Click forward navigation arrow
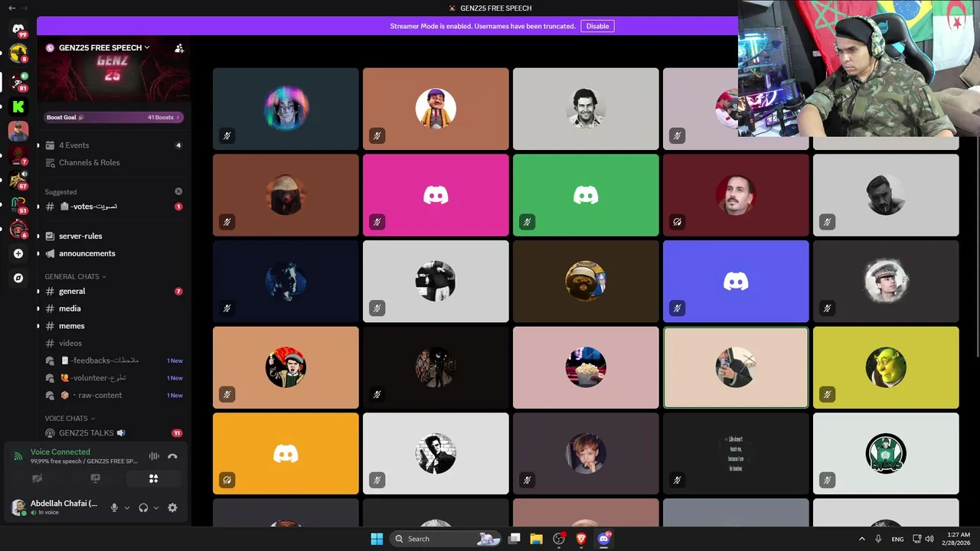The height and width of the screenshot is (551, 980). pyautogui.click(x=24, y=8)
